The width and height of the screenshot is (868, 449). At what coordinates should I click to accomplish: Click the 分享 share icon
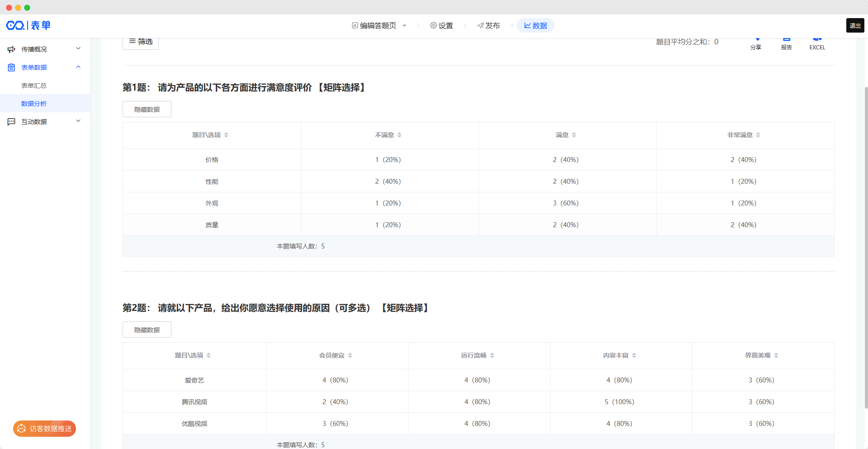756,43
